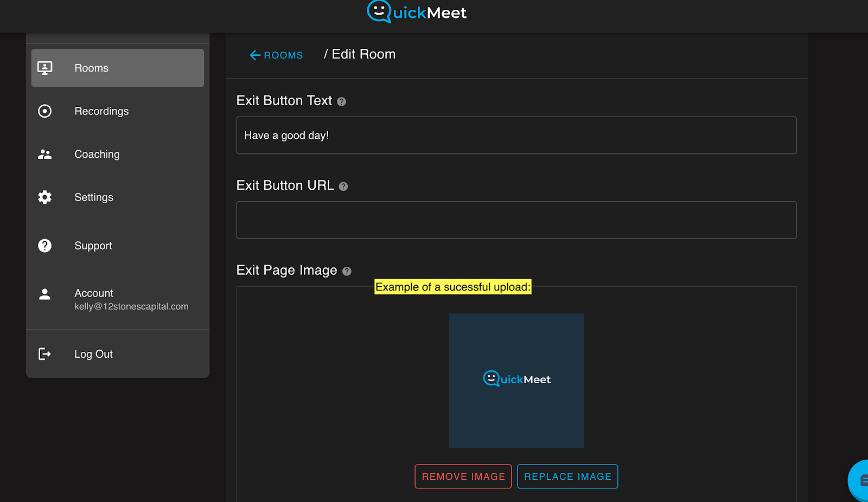Screen dimensions: 868x502
Task: Open the blue chat widget bubble
Action: [x=859, y=480]
